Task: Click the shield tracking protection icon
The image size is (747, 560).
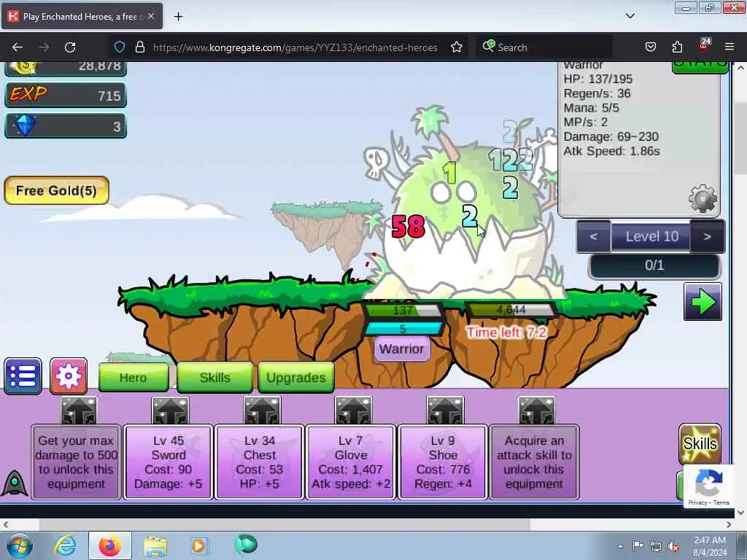Action: 120,47
